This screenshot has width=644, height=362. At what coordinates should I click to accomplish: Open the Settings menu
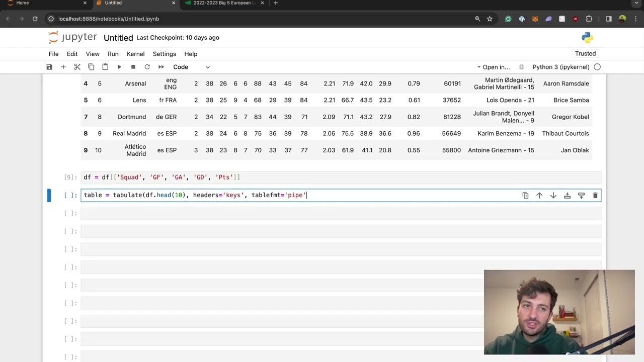165,54
